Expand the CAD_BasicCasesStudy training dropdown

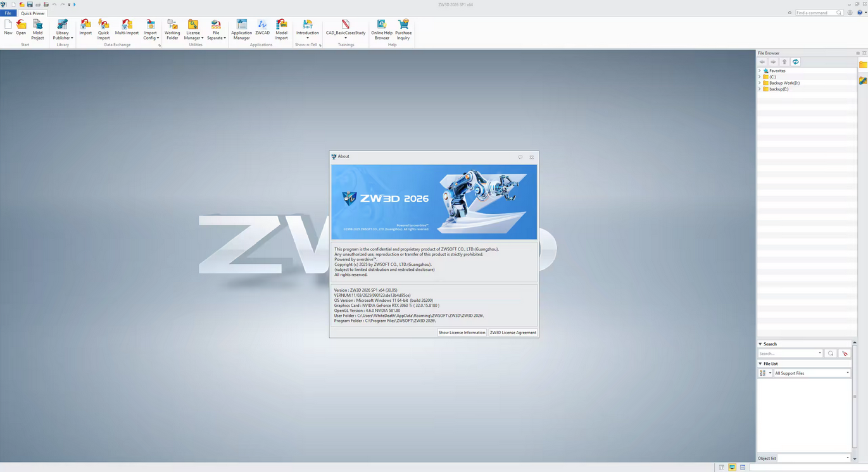[x=346, y=30]
